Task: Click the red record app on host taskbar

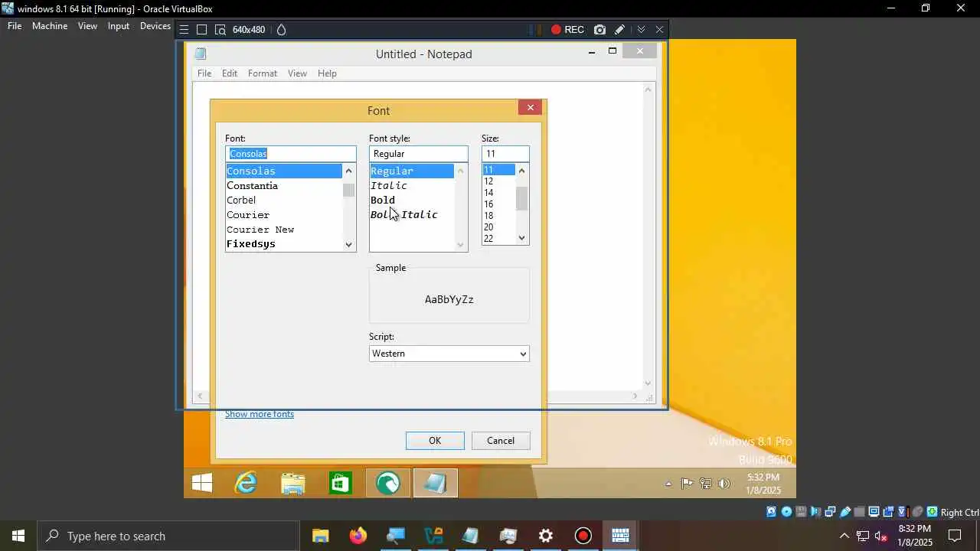Action: pyautogui.click(x=583, y=536)
